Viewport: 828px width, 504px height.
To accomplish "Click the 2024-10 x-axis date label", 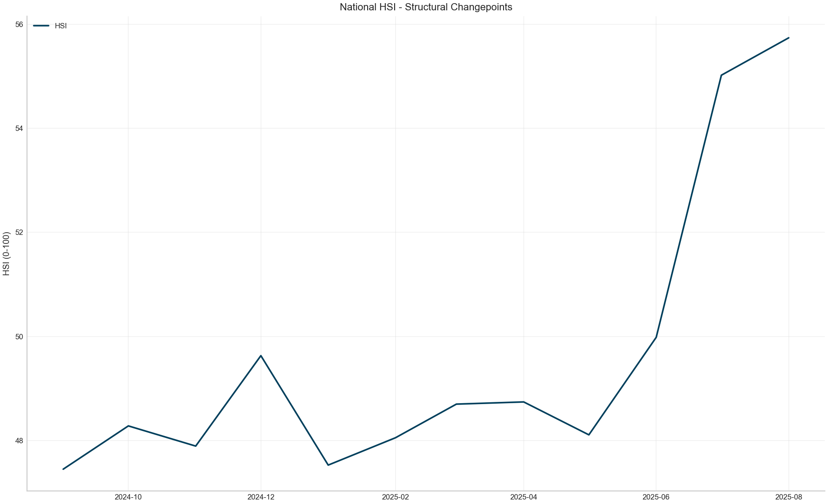I will (x=128, y=497).
